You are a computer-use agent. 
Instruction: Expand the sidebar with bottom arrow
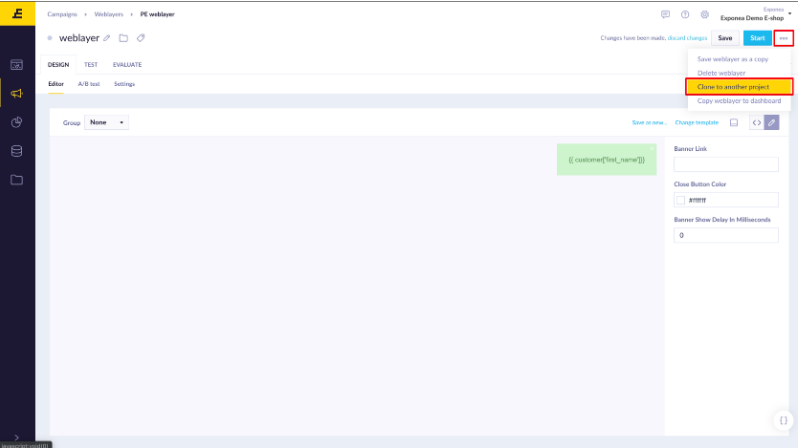coord(17,437)
